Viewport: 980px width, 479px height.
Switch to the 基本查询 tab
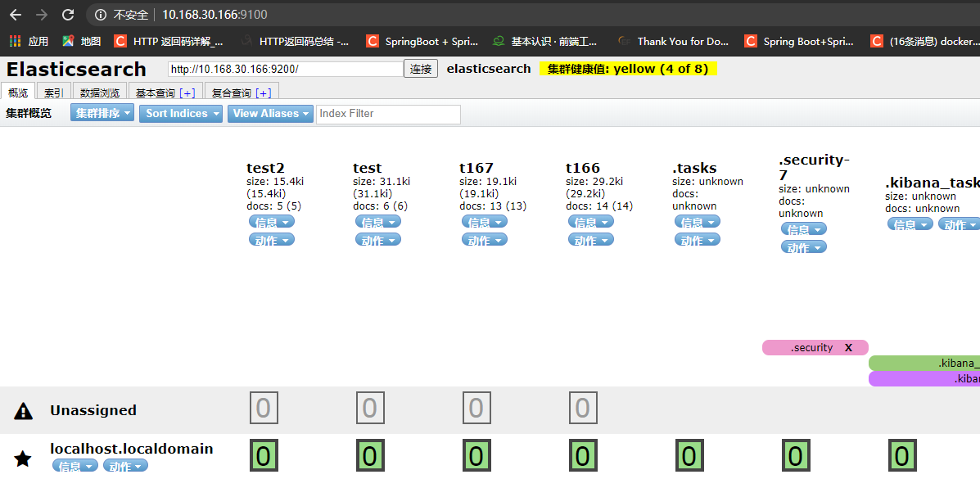pyautogui.click(x=156, y=93)
